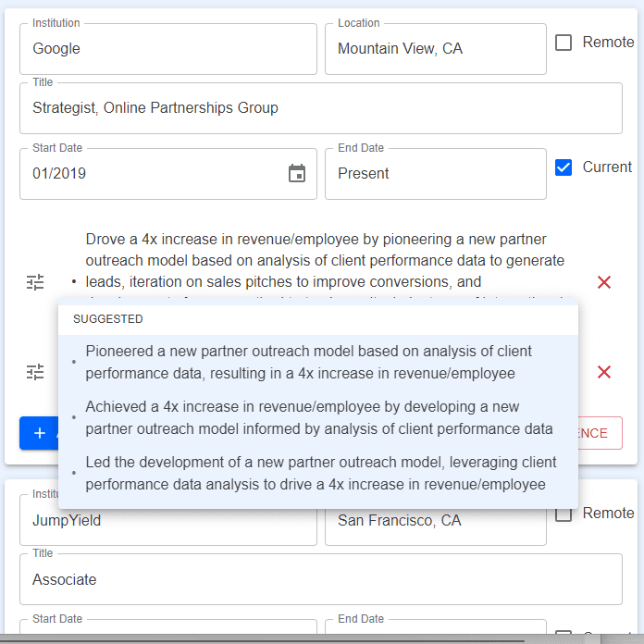Click the End Date field showing Present

[x=436, y=174]
